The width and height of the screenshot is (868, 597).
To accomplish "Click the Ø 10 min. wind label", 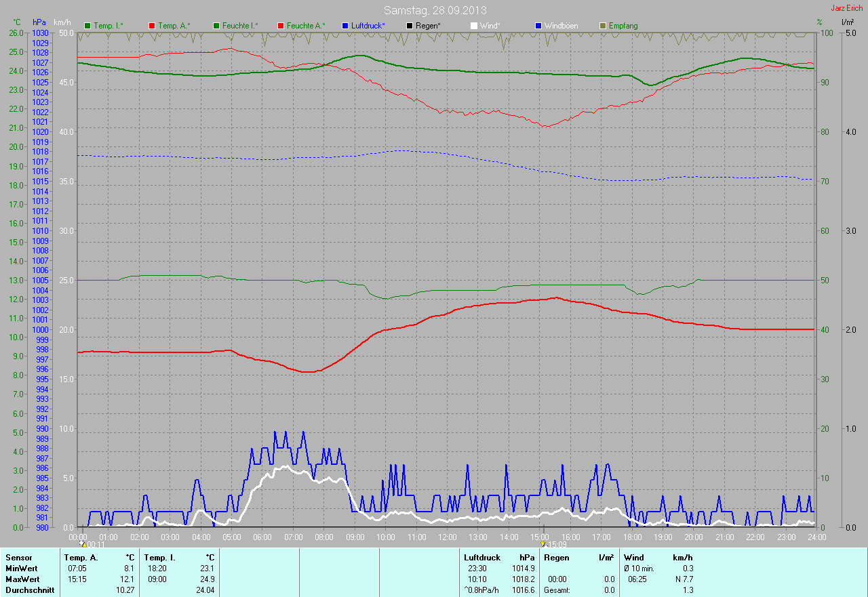I will pos(639,569).
